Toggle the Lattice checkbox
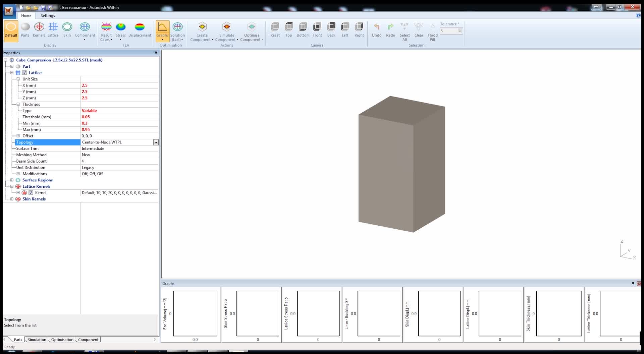The height and width of the screenshot is (354, 644). pyautogui.click(x=24, y=73)
